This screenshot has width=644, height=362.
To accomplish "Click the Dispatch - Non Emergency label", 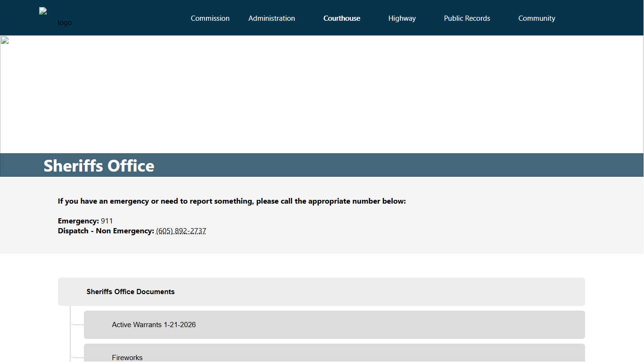I will coord(106,231).
